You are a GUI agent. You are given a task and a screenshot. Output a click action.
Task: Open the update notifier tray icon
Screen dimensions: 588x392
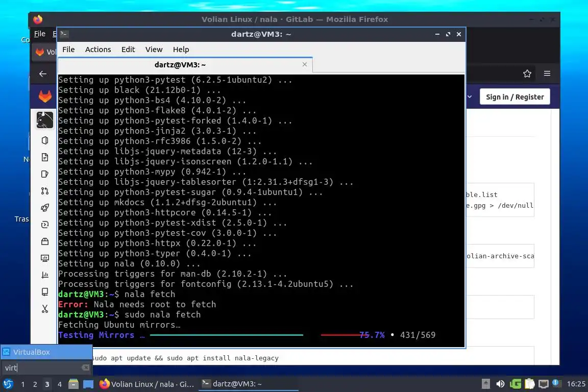[556, 383]
